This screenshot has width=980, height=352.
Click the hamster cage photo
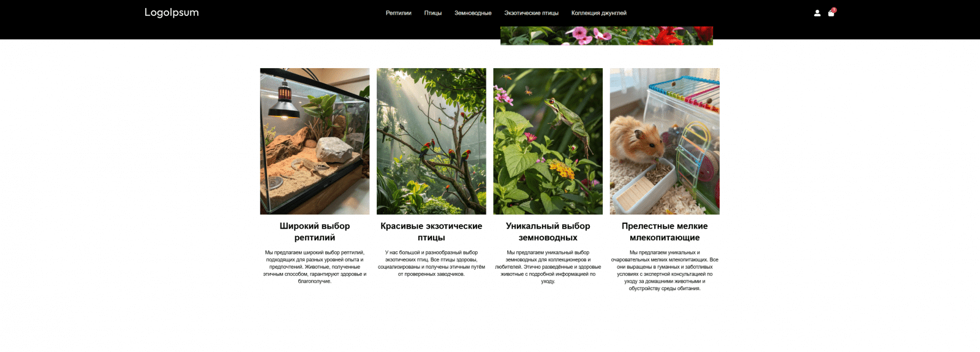[665, 141]
